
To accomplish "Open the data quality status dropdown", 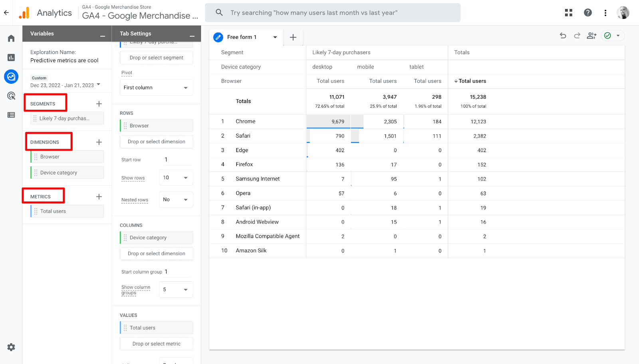I will tap(618, 36).
